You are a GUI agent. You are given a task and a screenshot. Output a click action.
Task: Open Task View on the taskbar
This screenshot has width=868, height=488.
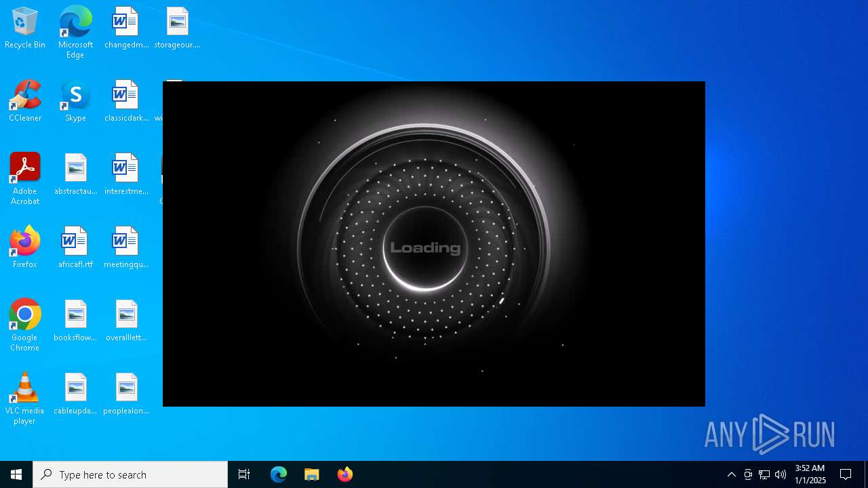point(244,474)
